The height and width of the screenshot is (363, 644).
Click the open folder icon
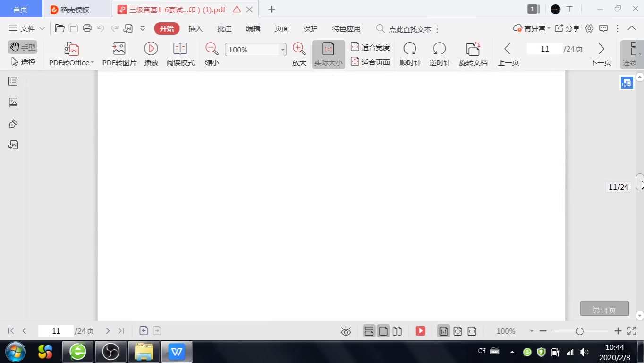(x=59, y=28)
